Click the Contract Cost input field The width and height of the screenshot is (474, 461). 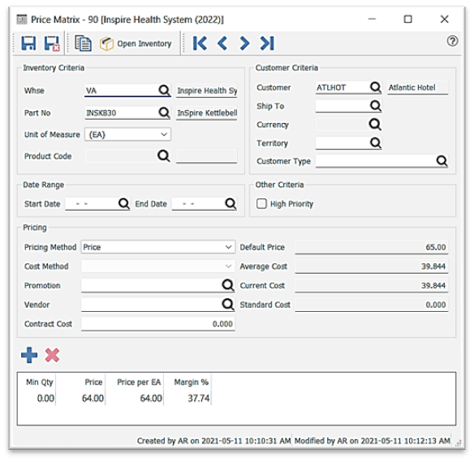point(158,324)
